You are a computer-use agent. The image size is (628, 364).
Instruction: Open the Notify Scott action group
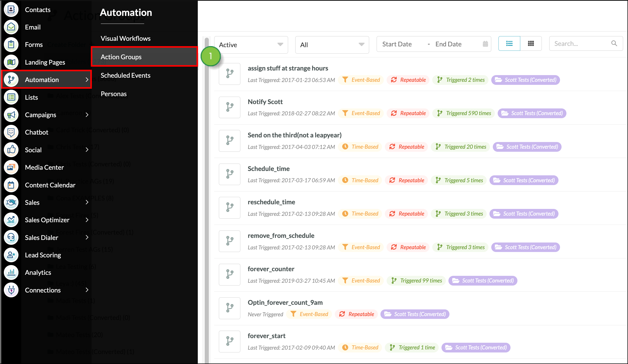click(x=265, y=102)
